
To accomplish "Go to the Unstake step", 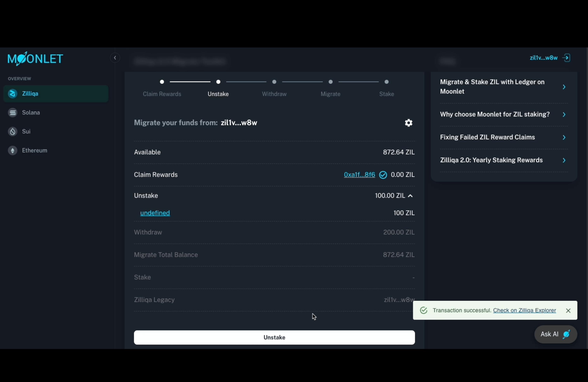I will 218,94.
